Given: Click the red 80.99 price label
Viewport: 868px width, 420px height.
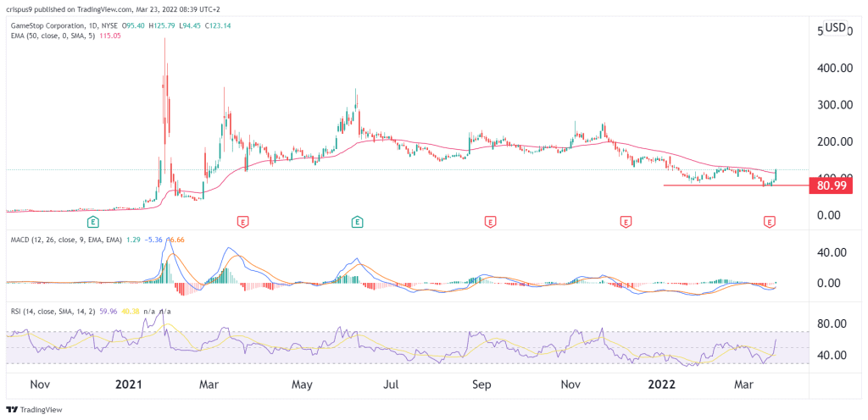Looking at the screenshot, I should click(831, 185).
